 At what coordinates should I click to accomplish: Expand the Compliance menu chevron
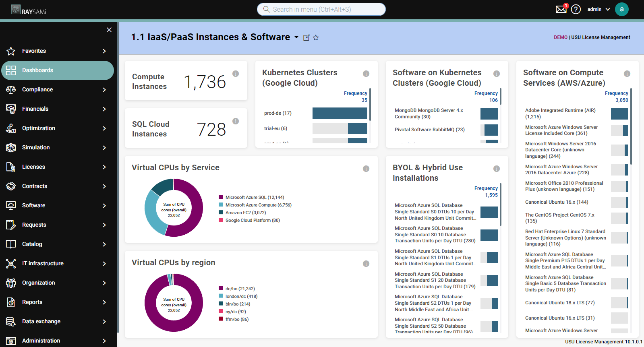coord(104,90)
